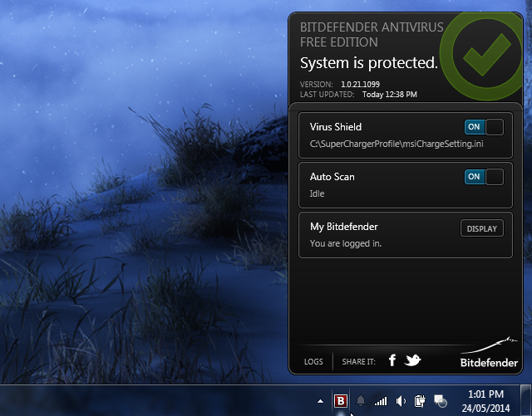Open the network signal tray icon

pyautogui.click(x=381, y=402)
